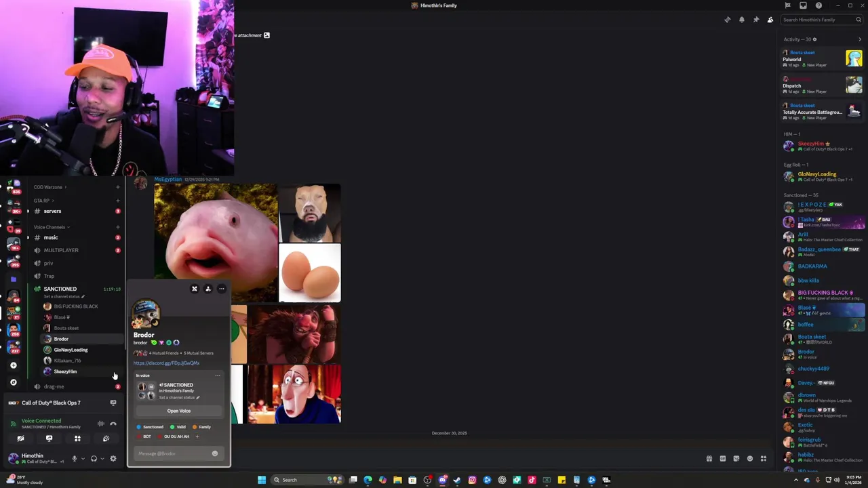Open emoji picker in profile message box
This screenshot has height=488, width=868.
pyautogui.click(x=215, y=453)
